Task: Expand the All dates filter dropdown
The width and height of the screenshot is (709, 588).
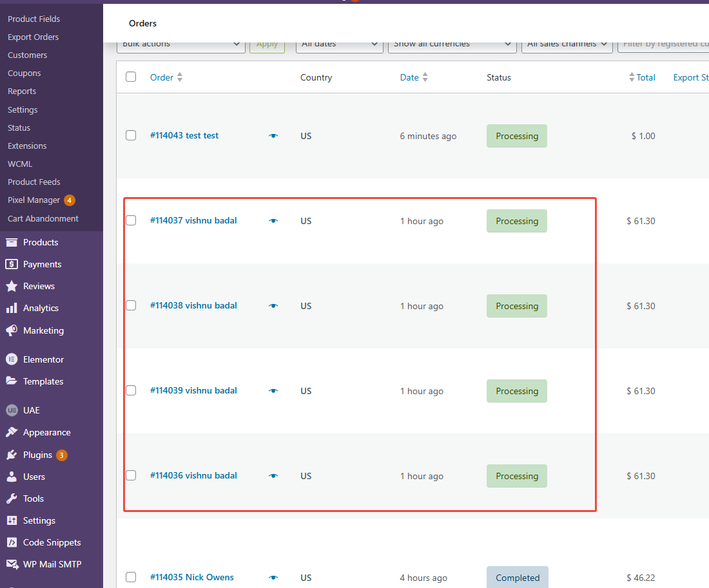Action: tap(339, 44)
